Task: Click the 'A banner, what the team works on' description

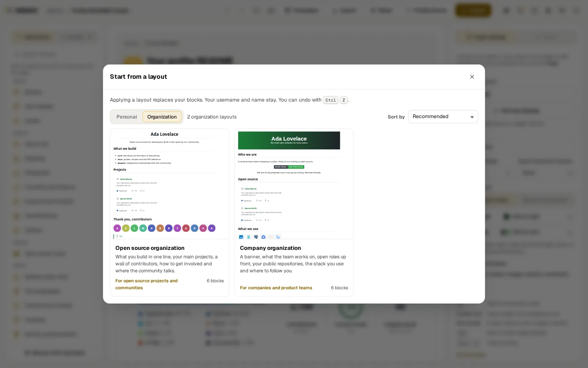Action: (293, 264)
